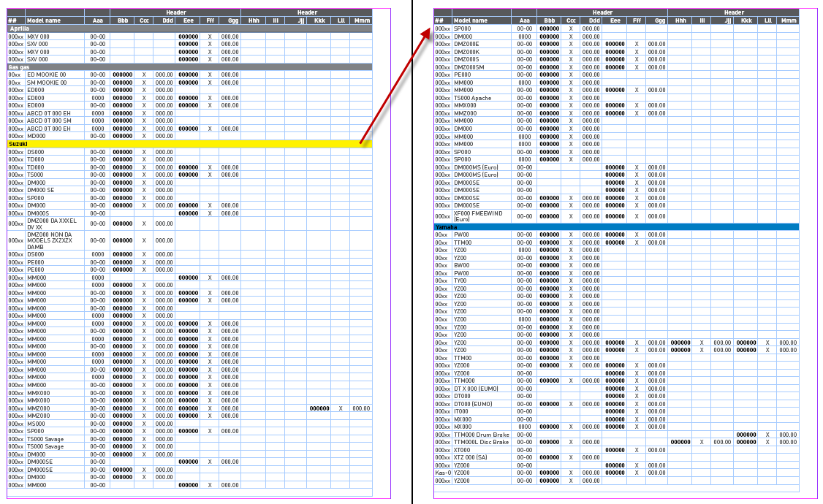Select the Kkk column header in the Suzuki table
823x504 pixels.
tap(319, 20)
